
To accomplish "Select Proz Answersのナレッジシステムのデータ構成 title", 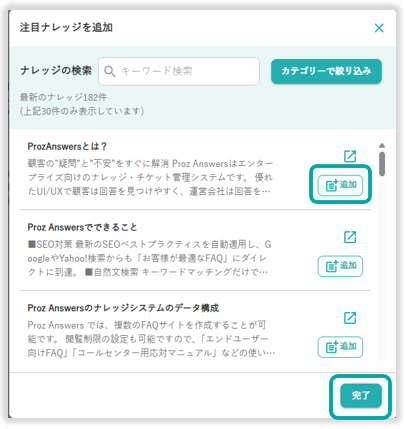I will [123, 308].
